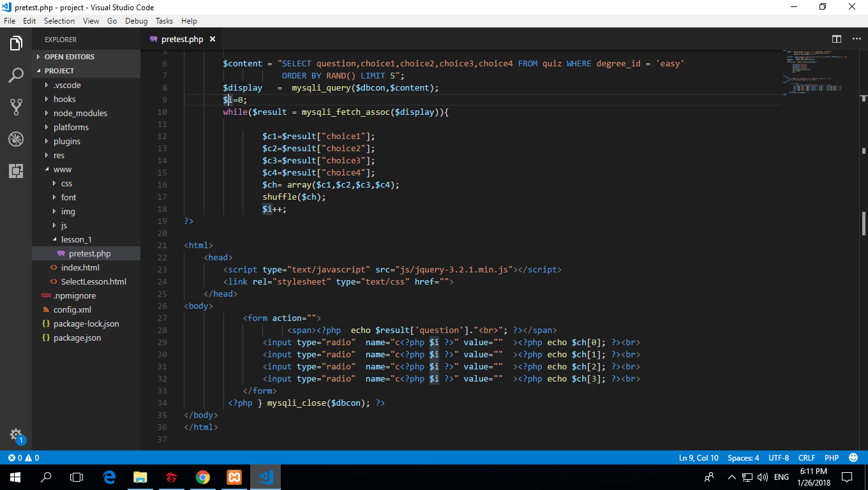
Task: Open the Manage gear icon
Action: coord(16,435)
